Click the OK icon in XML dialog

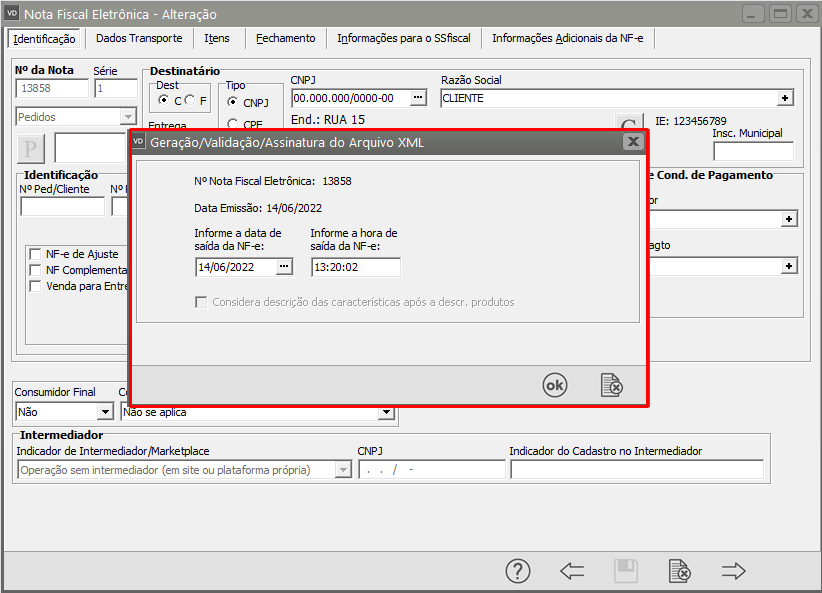point(555,385)
